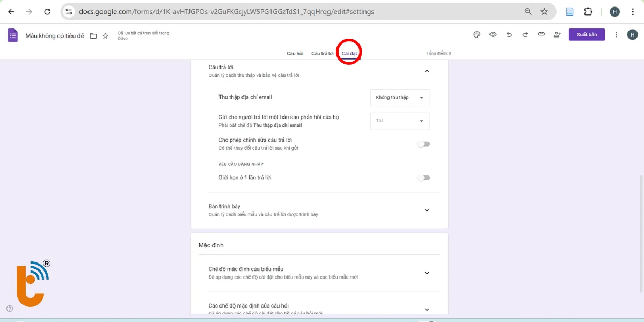Click the Xuất bản button
This screenshot has height=322, width=644.
587,34
